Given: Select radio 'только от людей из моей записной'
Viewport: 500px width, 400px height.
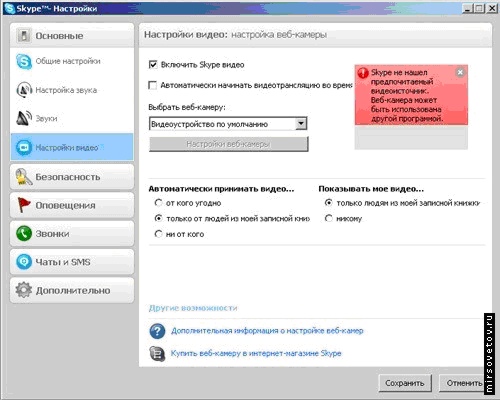Looking at the screenshot, I should [x=159, y=218].
